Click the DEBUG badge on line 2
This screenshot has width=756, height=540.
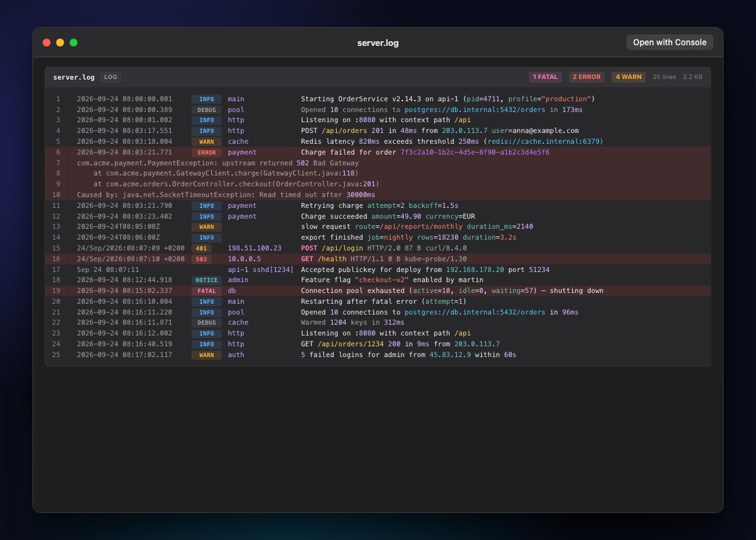(x=207, y=110)
